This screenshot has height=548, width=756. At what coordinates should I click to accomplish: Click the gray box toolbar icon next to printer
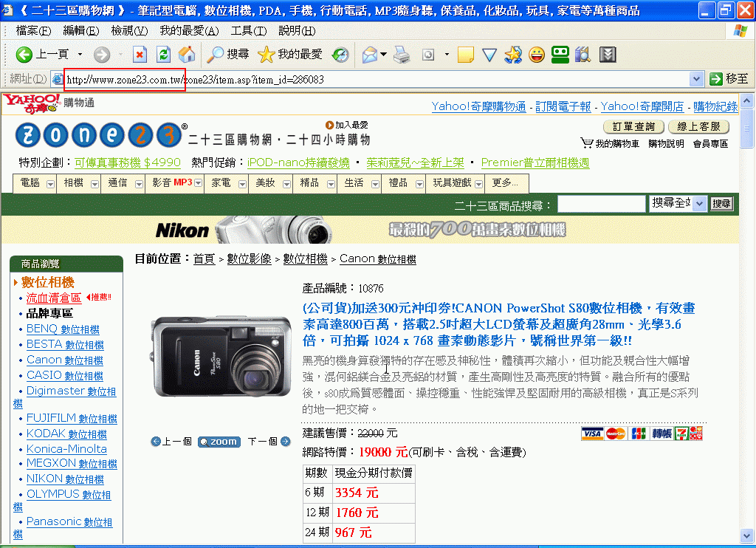tap(428, 55)
